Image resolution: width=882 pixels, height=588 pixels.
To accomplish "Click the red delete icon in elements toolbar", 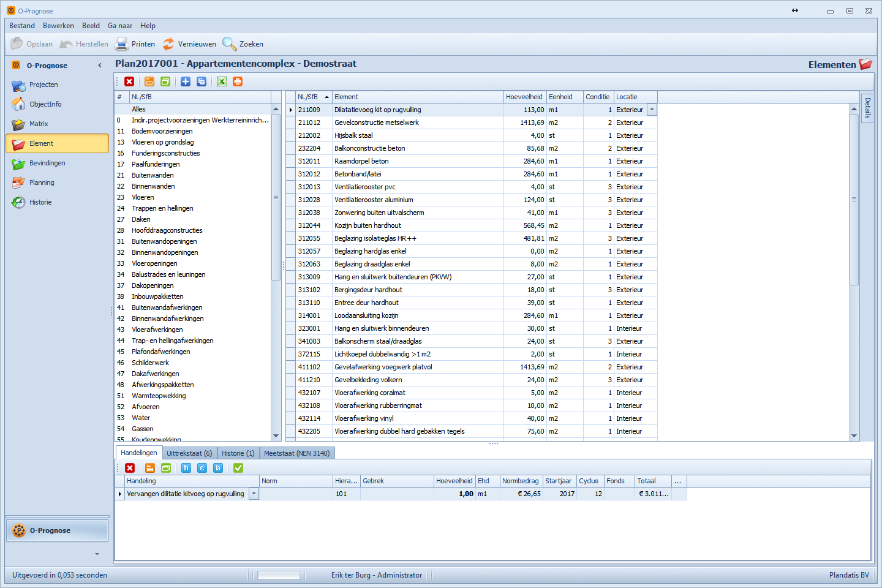I will (x=129, y=81).
